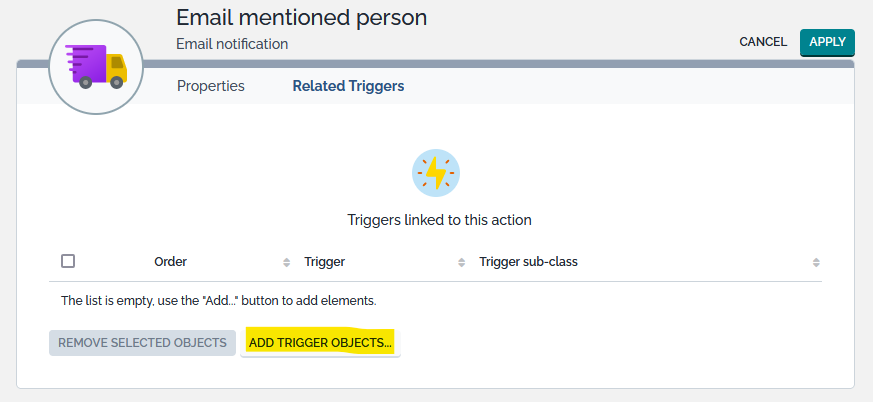
Task: Click Triggers linked to this action heading
Action: (x=439, y=219)
